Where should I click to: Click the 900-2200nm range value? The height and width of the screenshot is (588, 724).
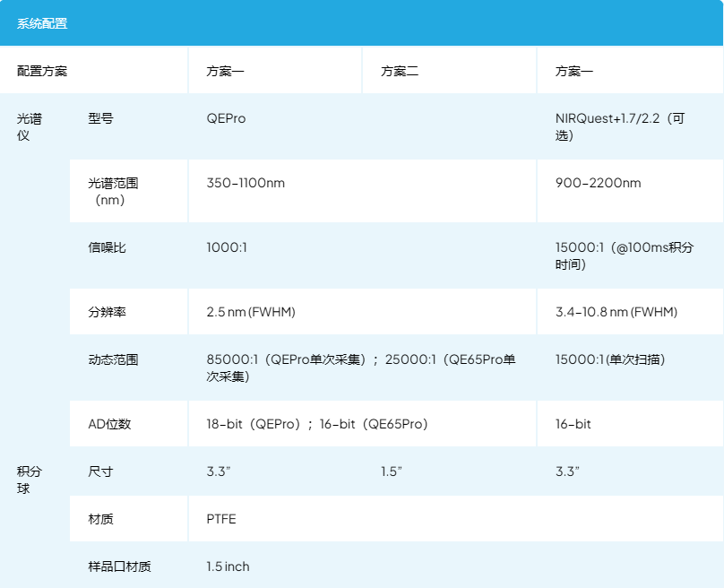pos(598,183)
